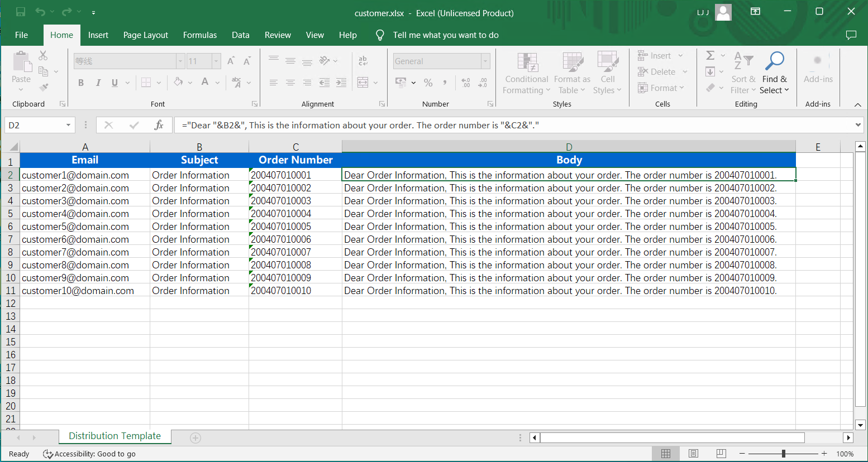
Task: Click Find & Select button
Action: [775, 73]
